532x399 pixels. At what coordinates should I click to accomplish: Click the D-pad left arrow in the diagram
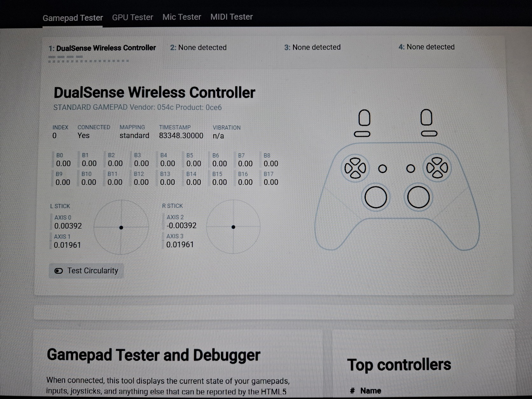[x=348, y=168]
